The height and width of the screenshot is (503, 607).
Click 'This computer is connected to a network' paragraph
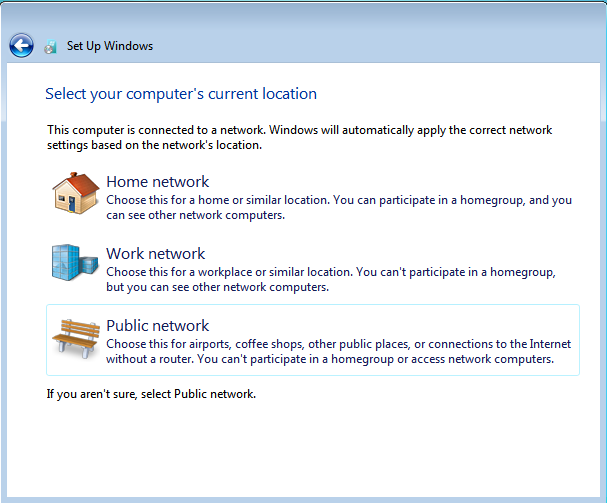coord(300,137)
